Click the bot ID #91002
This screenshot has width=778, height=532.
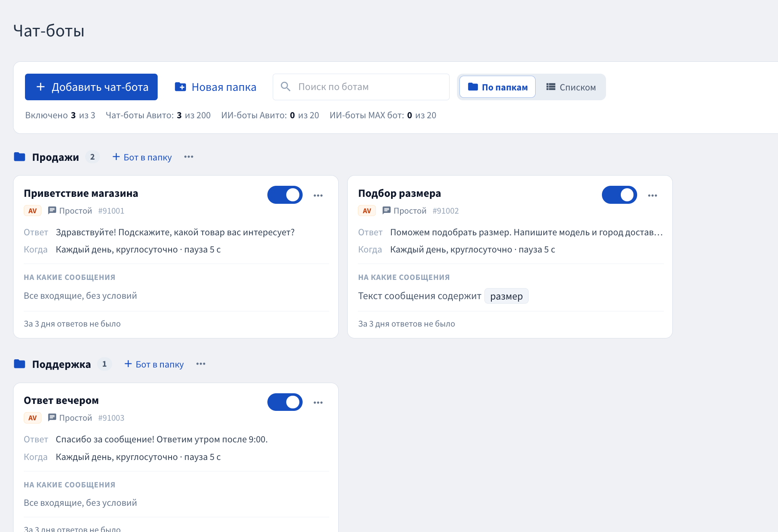point(446,211)
